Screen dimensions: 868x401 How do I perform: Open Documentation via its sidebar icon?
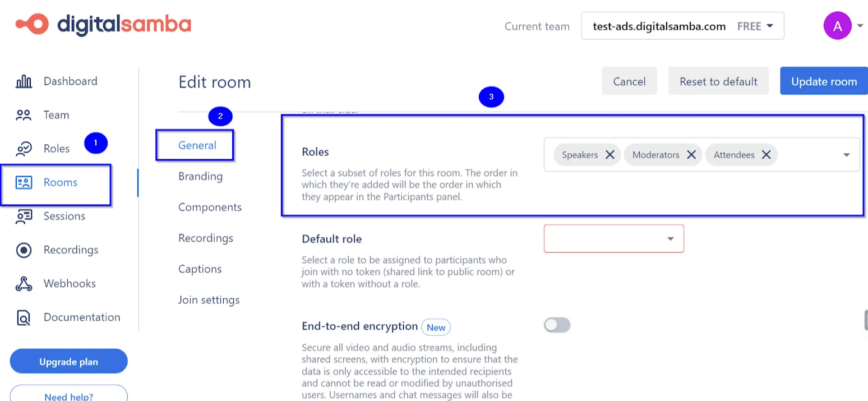[24, 317]
